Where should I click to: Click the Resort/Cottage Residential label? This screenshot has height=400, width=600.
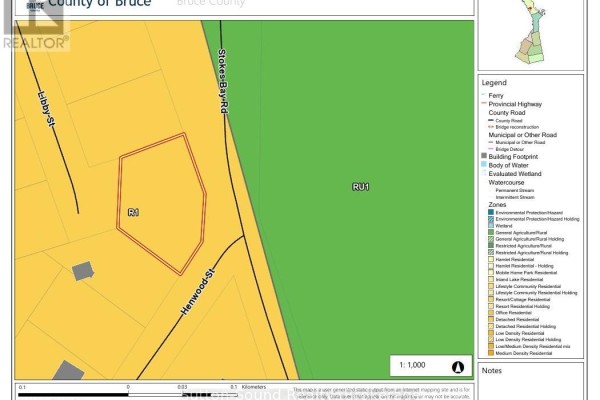[523, 299]
